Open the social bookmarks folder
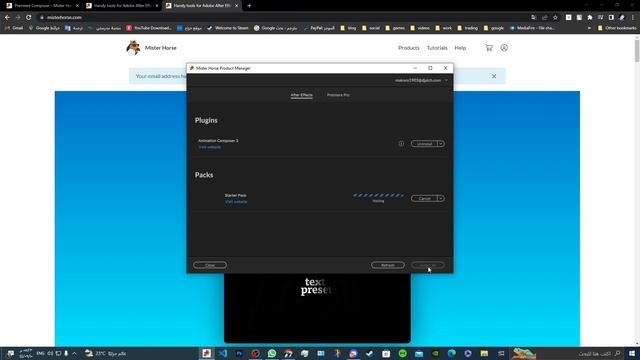 [x=371, y=28]
